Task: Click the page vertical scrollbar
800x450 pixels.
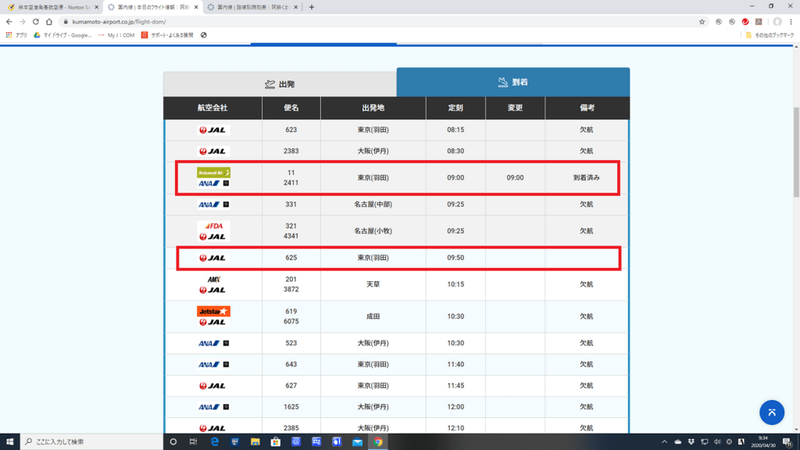Action: point(796,152)
